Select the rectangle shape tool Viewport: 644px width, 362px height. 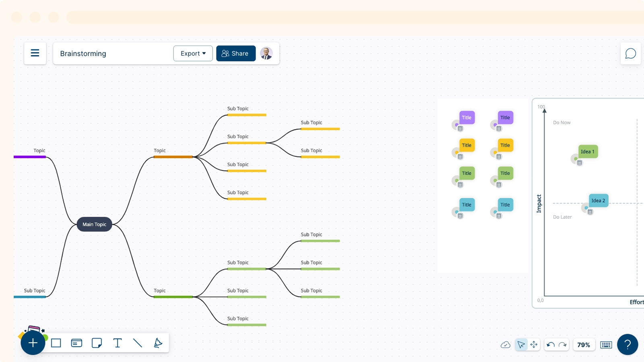[56, 343]
